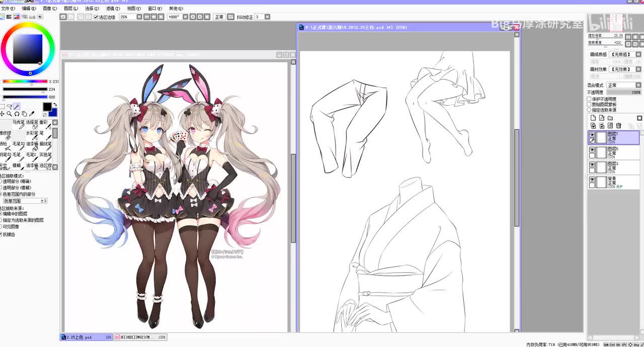Open the 滤镜 Filter menu
644x347 pixels.
point(113,9)
